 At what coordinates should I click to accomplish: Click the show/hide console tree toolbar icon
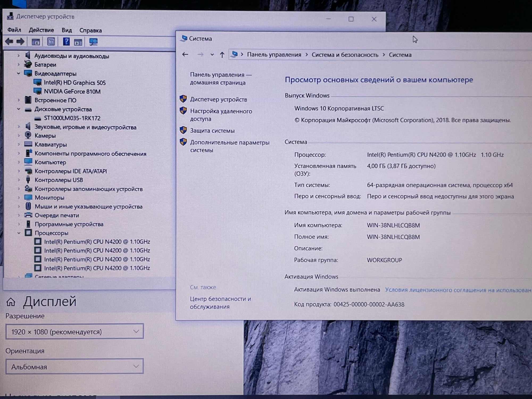36,42
